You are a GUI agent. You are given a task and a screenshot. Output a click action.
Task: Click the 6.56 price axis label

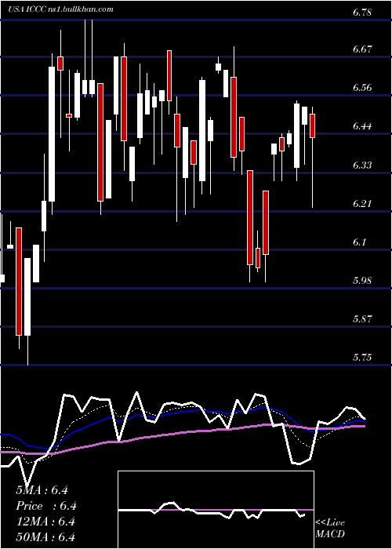click(x=361, y=88)
